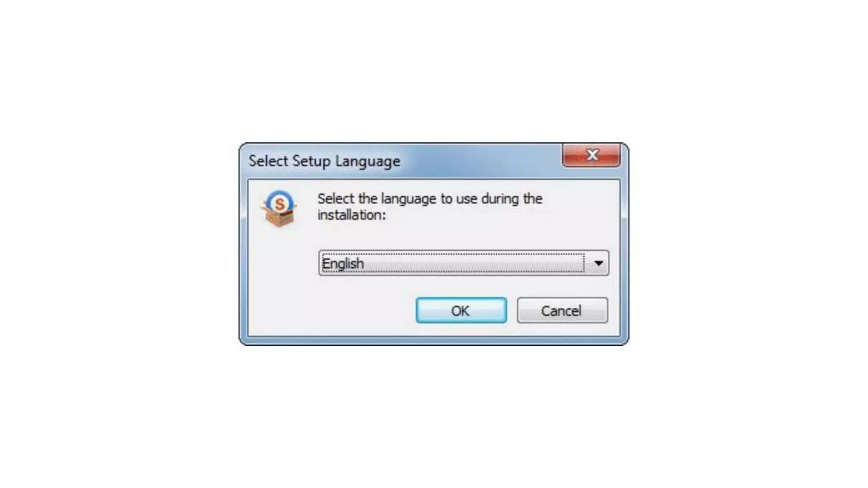Screen dimensions: 868x488
Task: Click the cardboard box part of setup icon
Action: 279,217
